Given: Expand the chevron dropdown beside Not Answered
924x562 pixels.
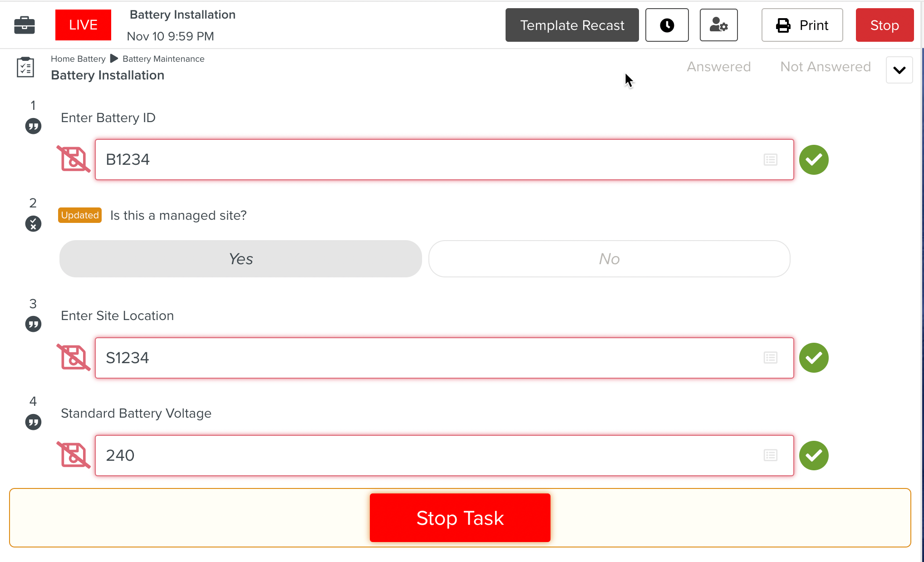Looking at the screenshot, I should coord(899,70).
